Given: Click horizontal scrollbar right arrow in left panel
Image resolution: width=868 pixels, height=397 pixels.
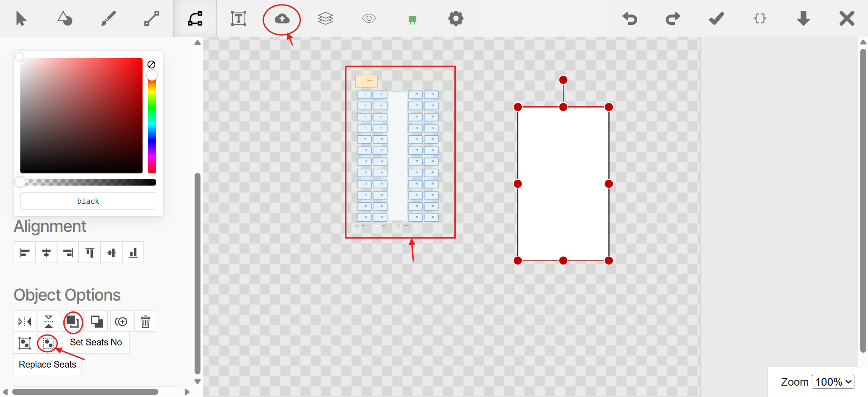Looking at the screenshot, I should (x=187, y=392).
